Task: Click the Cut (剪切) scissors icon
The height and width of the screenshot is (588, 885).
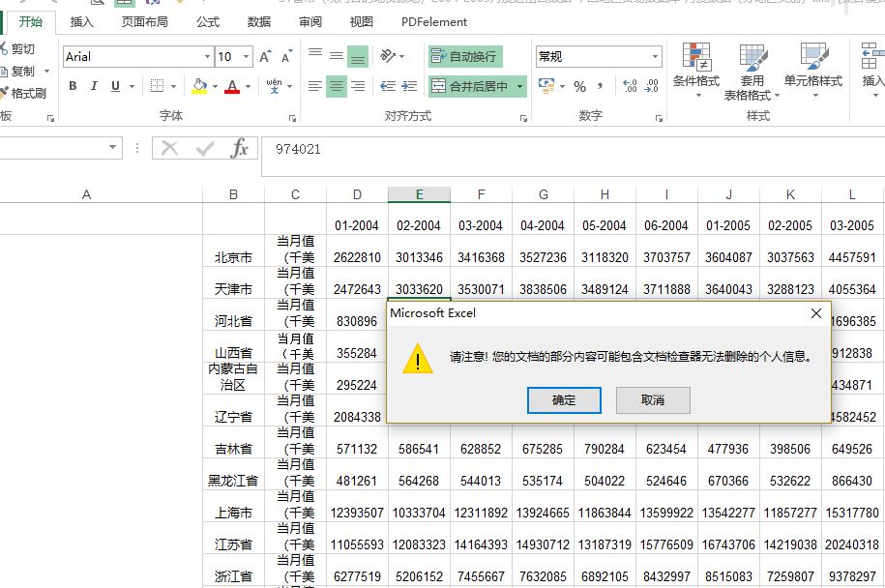Action: click(x=4, y=48)
